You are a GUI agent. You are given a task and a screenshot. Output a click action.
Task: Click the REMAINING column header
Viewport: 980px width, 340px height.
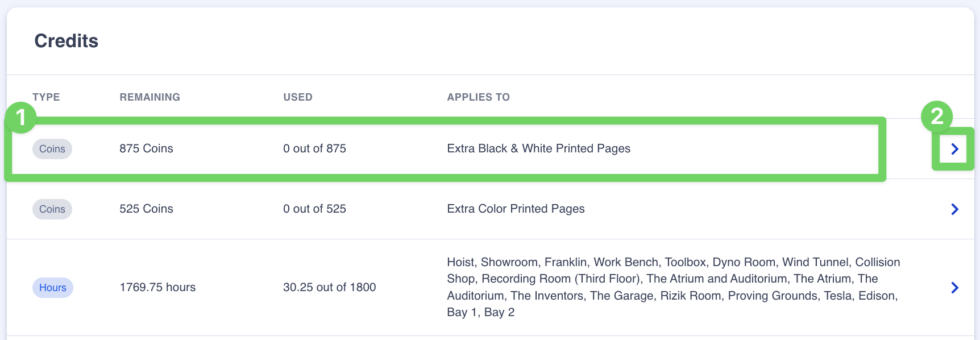(150, 97)
